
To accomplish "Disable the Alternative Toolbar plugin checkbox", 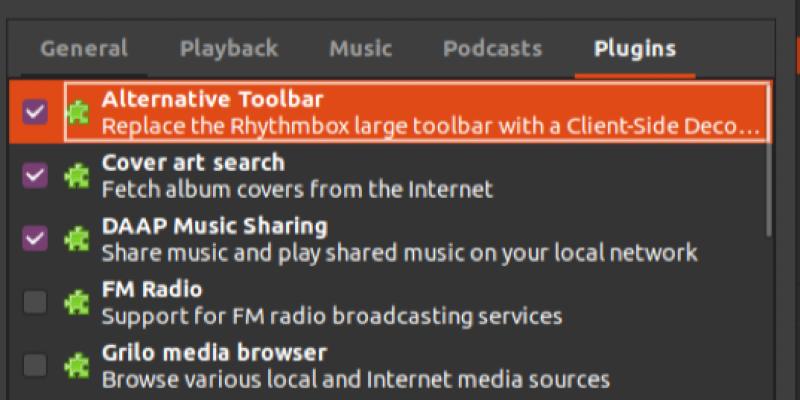I will [x=35, y=112].
